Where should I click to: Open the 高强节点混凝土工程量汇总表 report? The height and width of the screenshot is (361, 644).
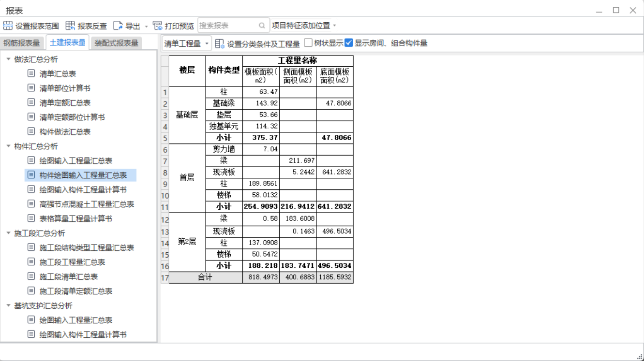pos(87,204)
